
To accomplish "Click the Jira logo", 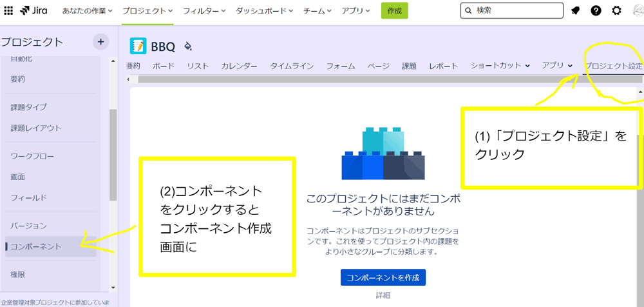I will (x=33, y=11).
